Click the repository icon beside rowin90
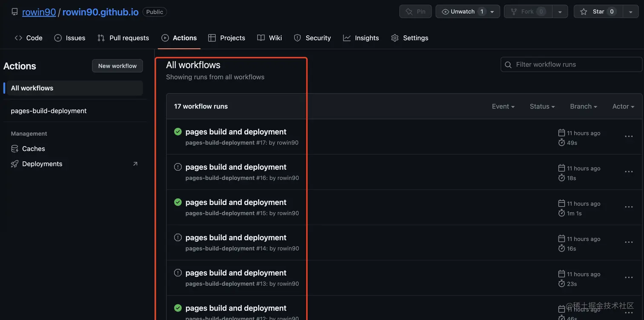Screen dimensions: 644x320 coord(15,12)
